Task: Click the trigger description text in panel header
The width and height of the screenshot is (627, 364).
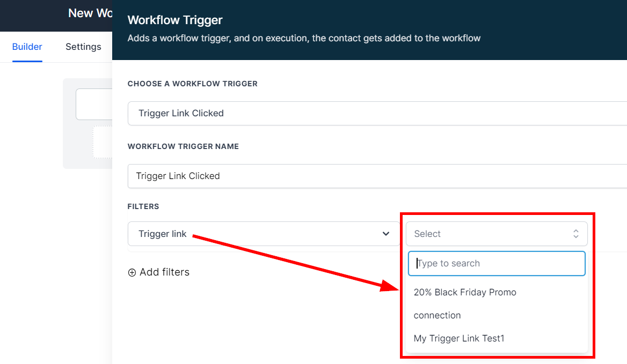Action: click(304, 38)
